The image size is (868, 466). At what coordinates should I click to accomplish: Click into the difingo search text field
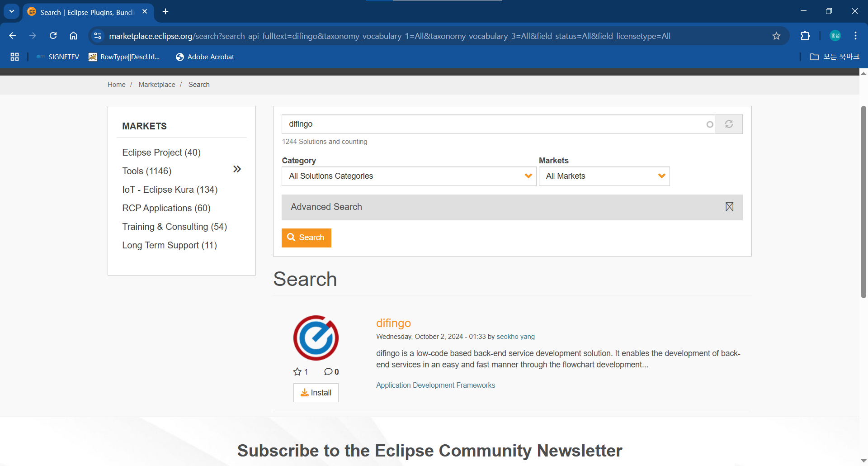493,124
